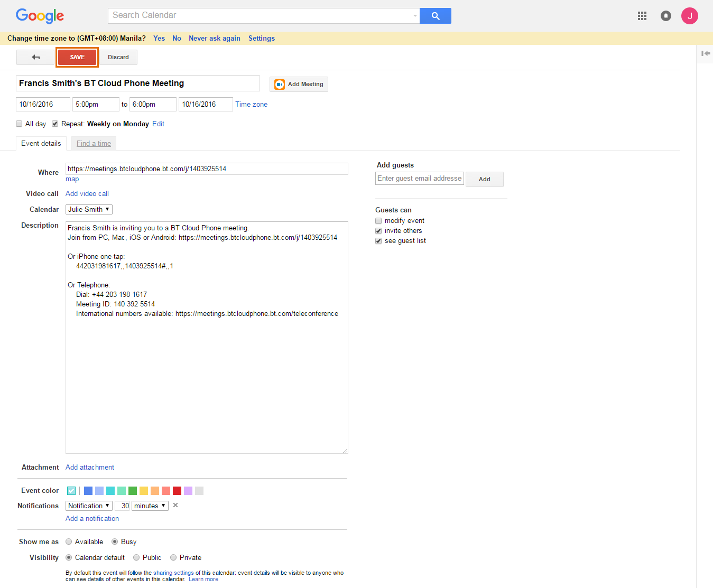Open the Google apps grid
713x588 pixels.
pyautogui.click(x=642, y=16)
